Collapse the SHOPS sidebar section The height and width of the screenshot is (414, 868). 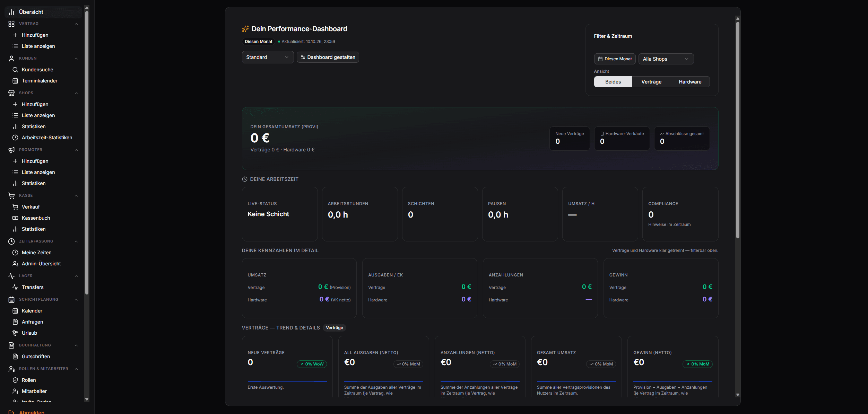click(x=76, y=93)
